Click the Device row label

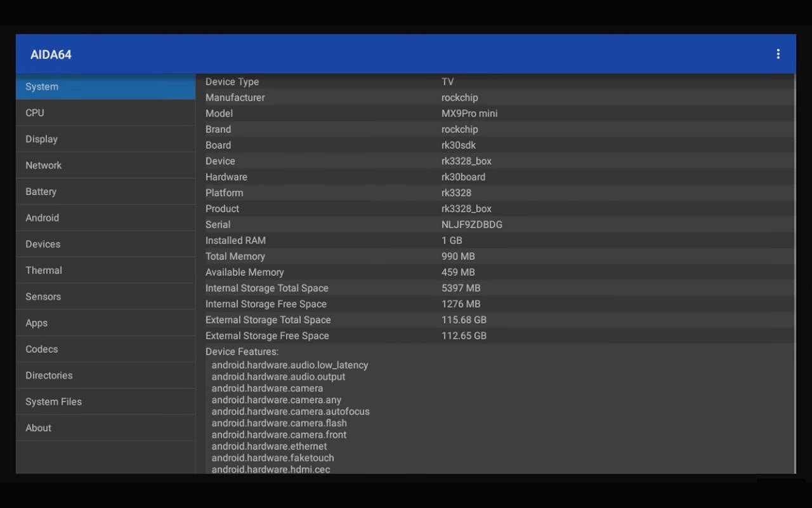[220, 161]
